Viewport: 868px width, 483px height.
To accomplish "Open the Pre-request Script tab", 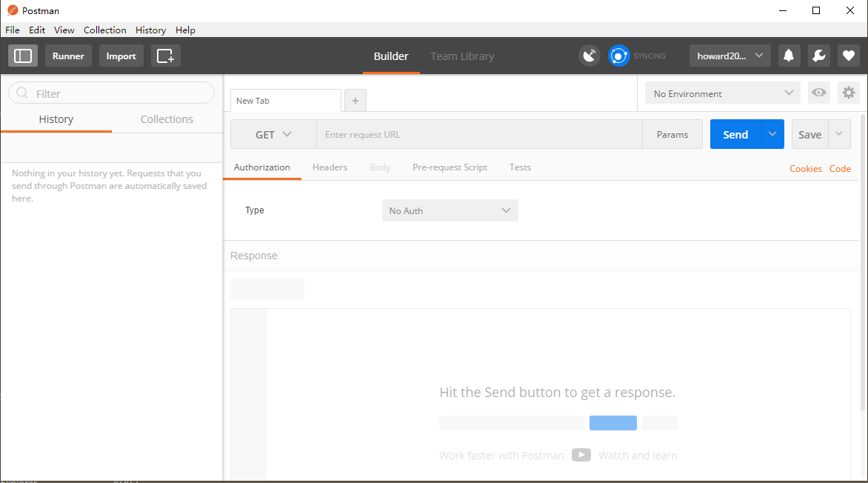I will [450, 167].
